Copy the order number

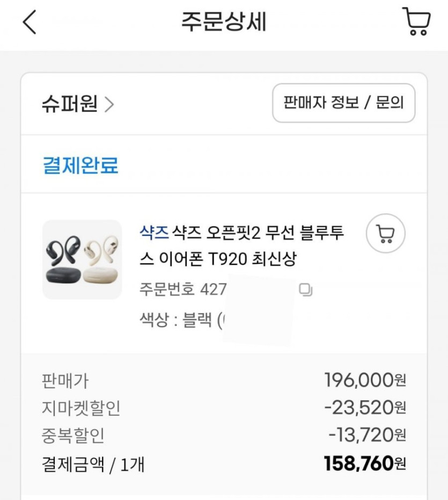tap(306, 291)
